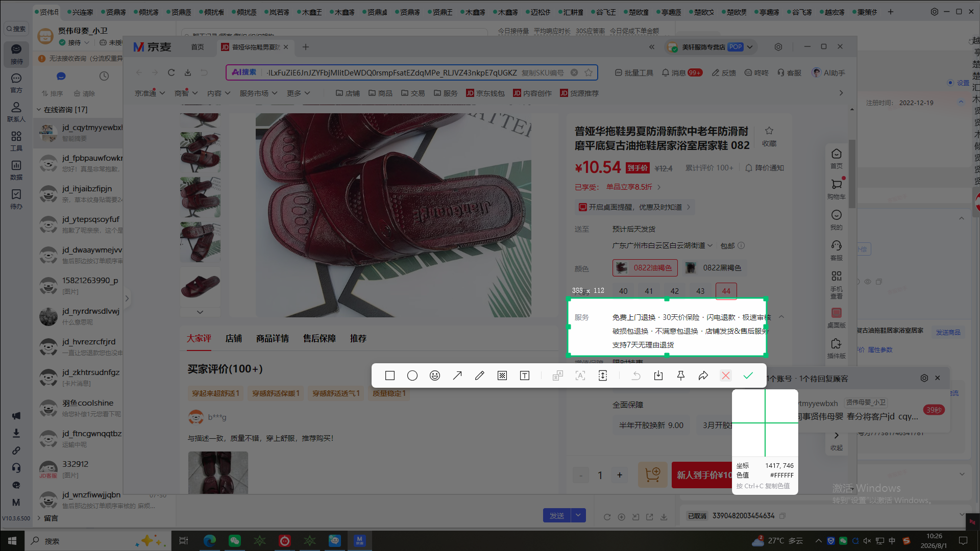Expand the 京准通 menu

(x=150, y=93)
